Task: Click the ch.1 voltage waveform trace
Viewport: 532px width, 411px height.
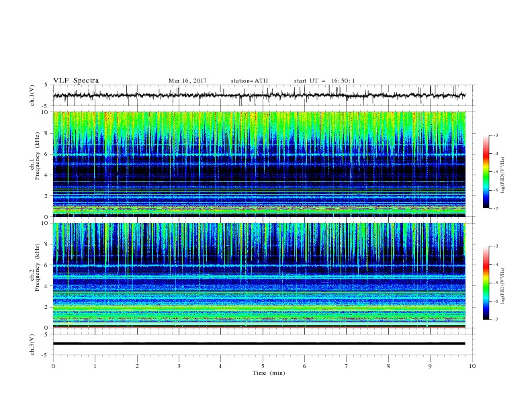Action: pyautogui.click(x=259, y=95)
